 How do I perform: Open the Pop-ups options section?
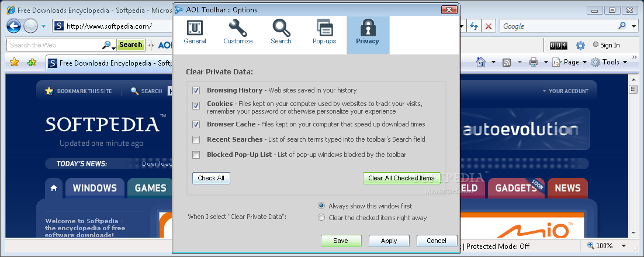(324, 33)
